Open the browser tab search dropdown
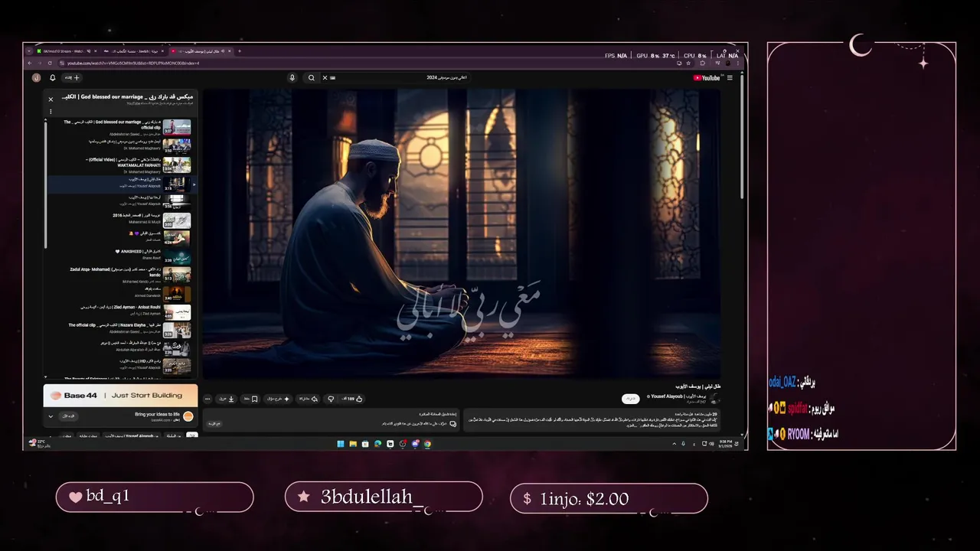The image size is (980, 551). click(x=29, y=51)
